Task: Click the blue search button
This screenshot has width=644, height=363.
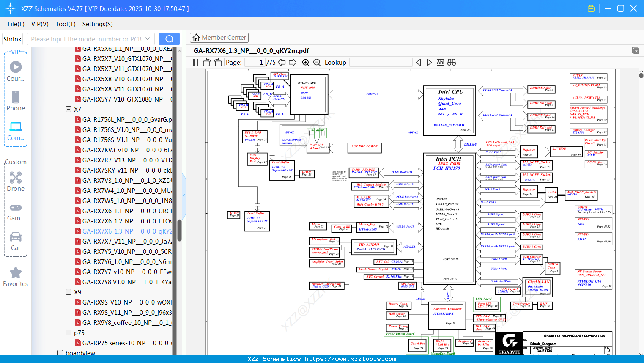Action: tap(169, 39)
